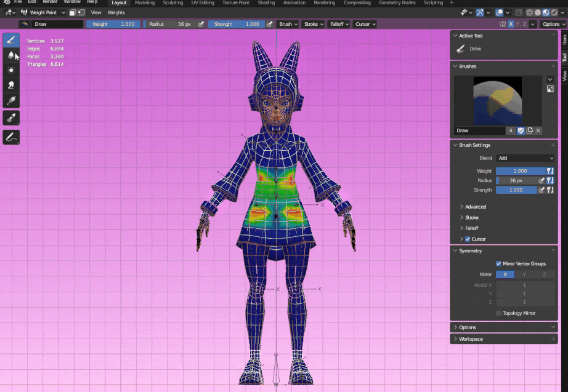
Task: Disable Mirror Vertex Groups checkbox
Action: (x=498, y=263)
